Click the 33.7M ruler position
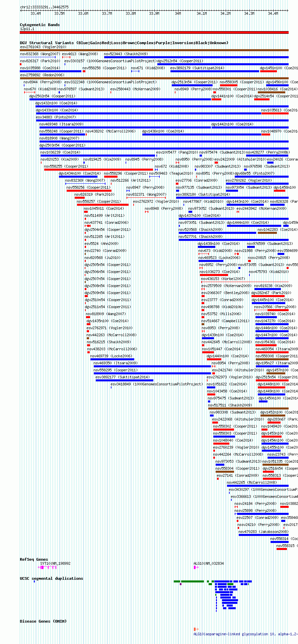Screen dimensions: 298x644 coord(107,14)
